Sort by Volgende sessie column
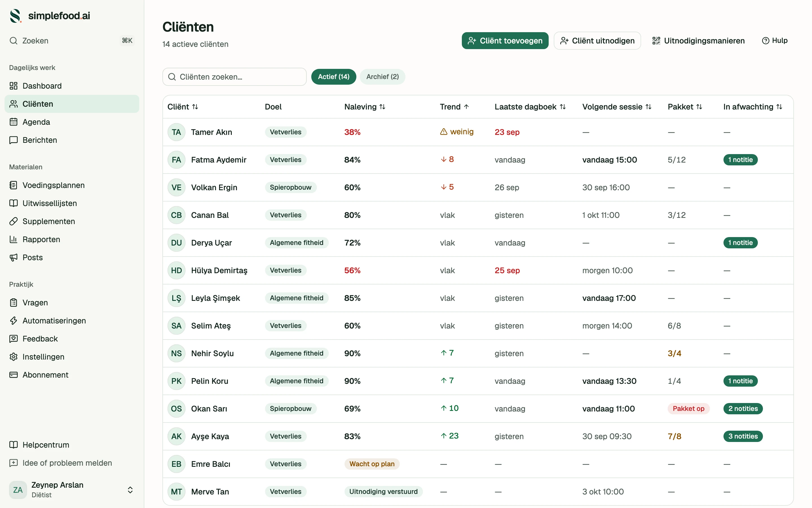 click(x=617, y=107)
